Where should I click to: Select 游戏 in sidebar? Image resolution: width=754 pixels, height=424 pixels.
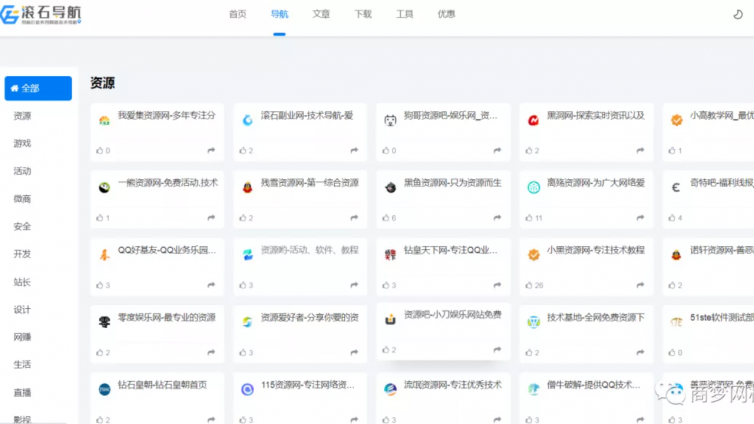coord(22,143)
